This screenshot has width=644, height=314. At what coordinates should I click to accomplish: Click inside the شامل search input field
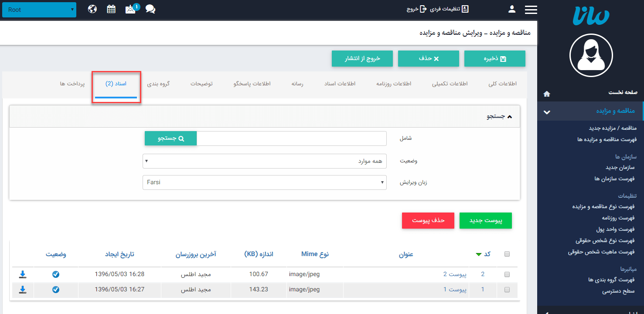(291, 138)
